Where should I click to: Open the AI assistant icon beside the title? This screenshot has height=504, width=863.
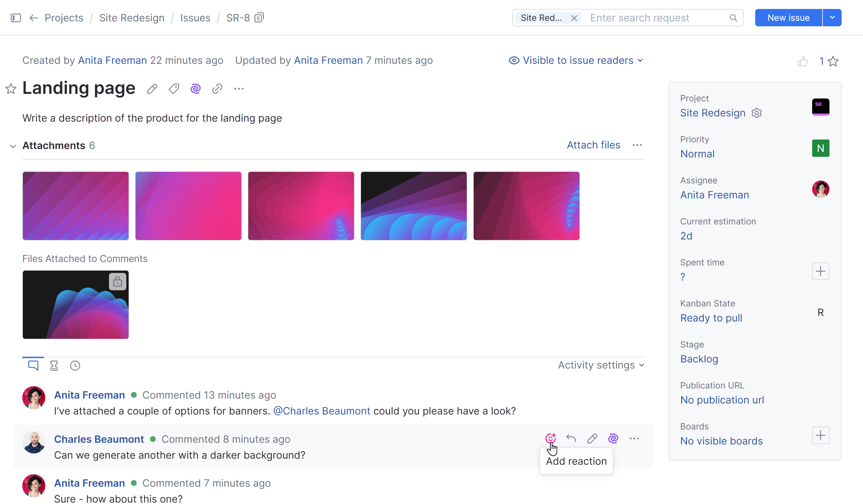point(195,88)
